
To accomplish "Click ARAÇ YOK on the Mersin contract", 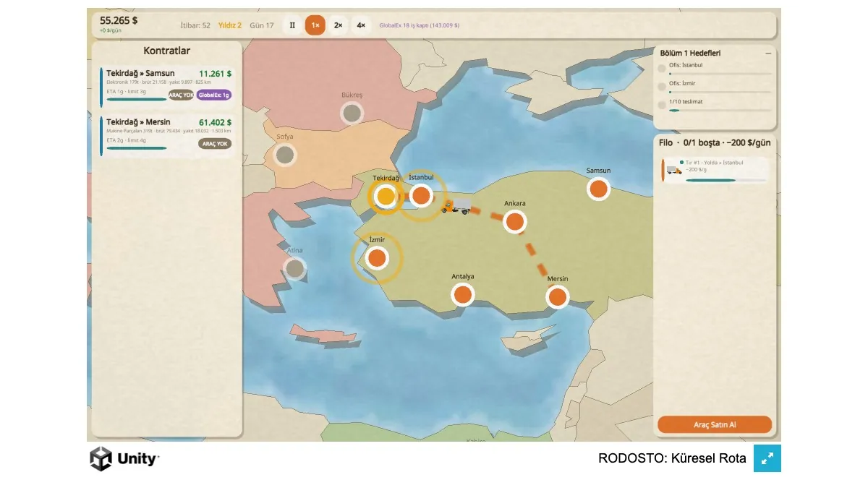I will click(x=215, y=144).
